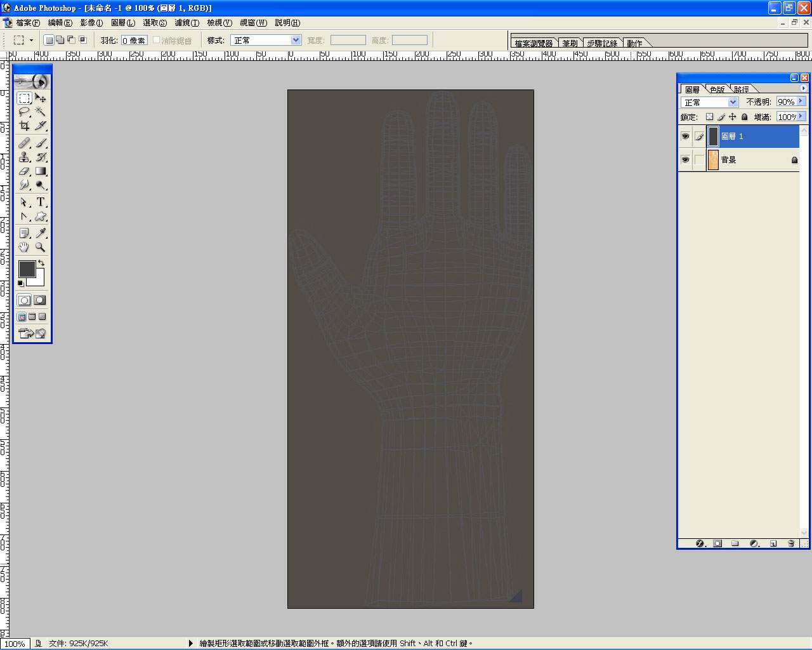This screenshot has width=812, height=650.
Task: Click the foreground color swatch
Action: pyautogui.click(x=27, y=269)
